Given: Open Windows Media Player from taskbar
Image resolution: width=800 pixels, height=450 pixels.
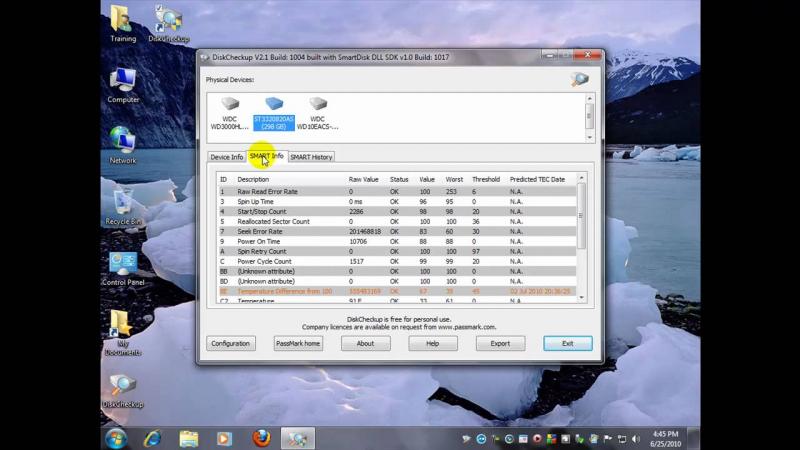Looking at the screenshot, I should click(x=224, y=439).
